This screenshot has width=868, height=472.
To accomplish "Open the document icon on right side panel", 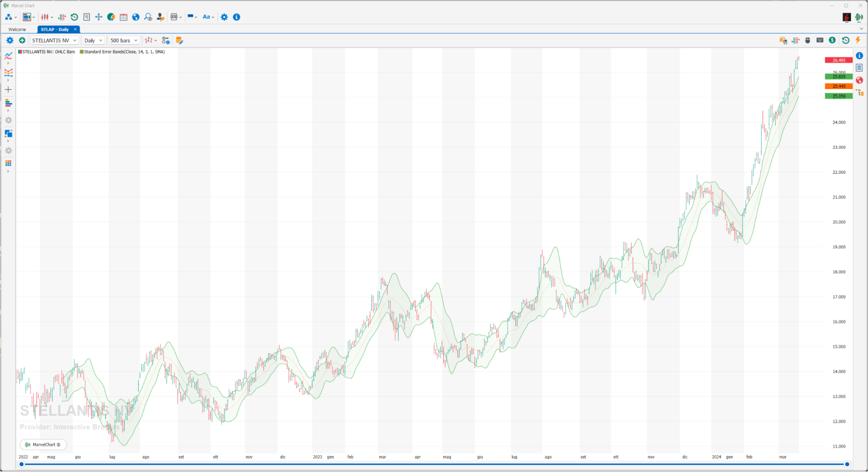I will click(859, 68).
